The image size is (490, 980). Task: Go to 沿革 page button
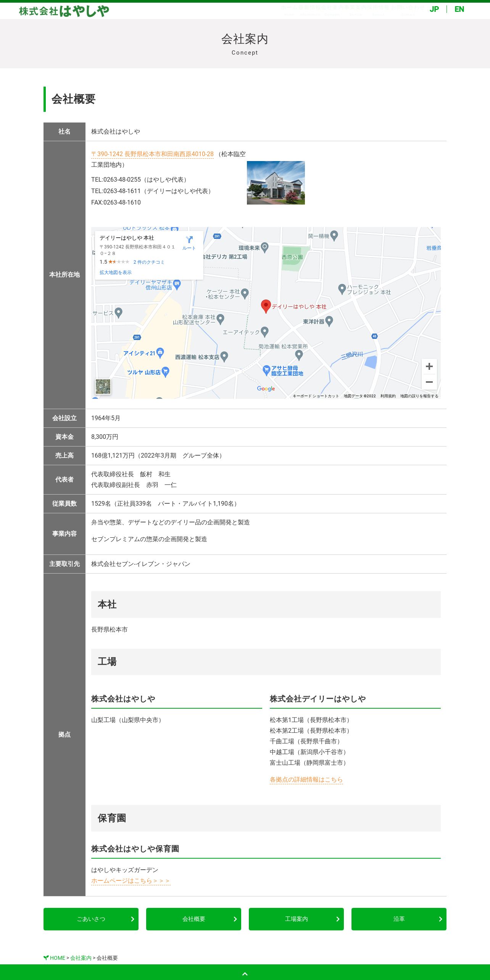point(399,919)
